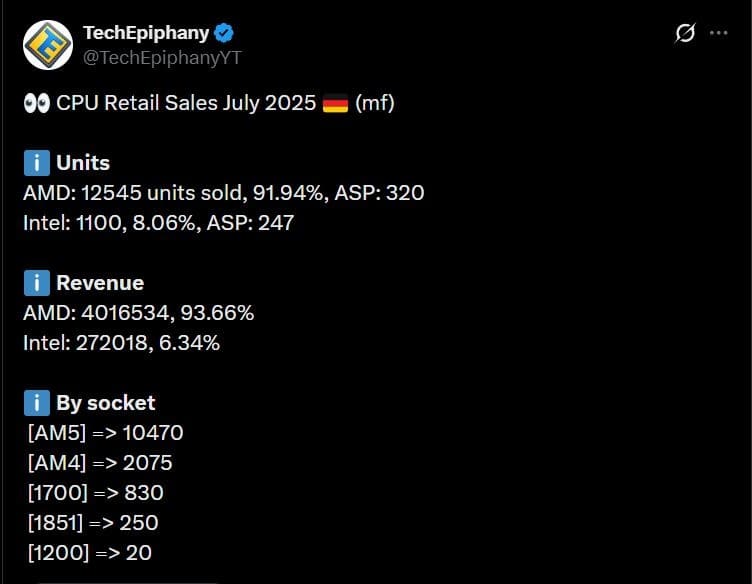
Task: Click the [1200] => 20 line
Action: coord(90,552)
